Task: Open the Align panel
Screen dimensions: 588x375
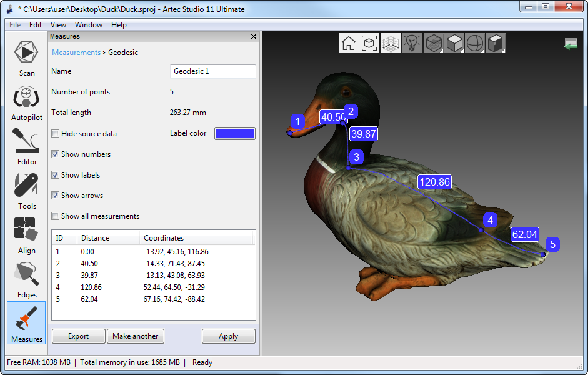Action: [x=27, y=236]
